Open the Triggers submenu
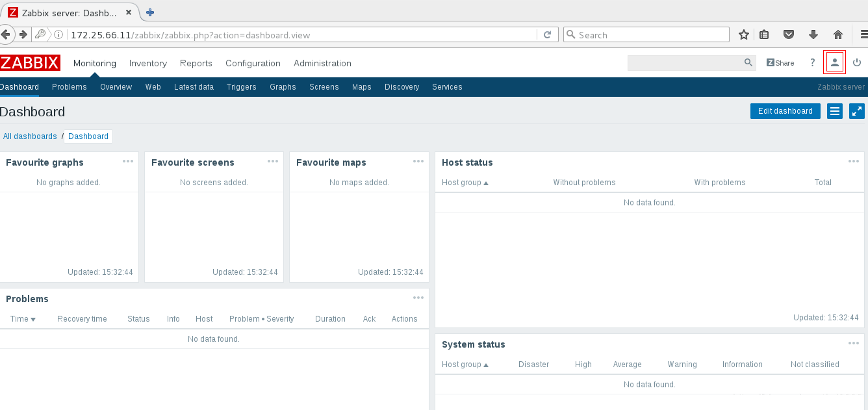 tap(242, 87)
